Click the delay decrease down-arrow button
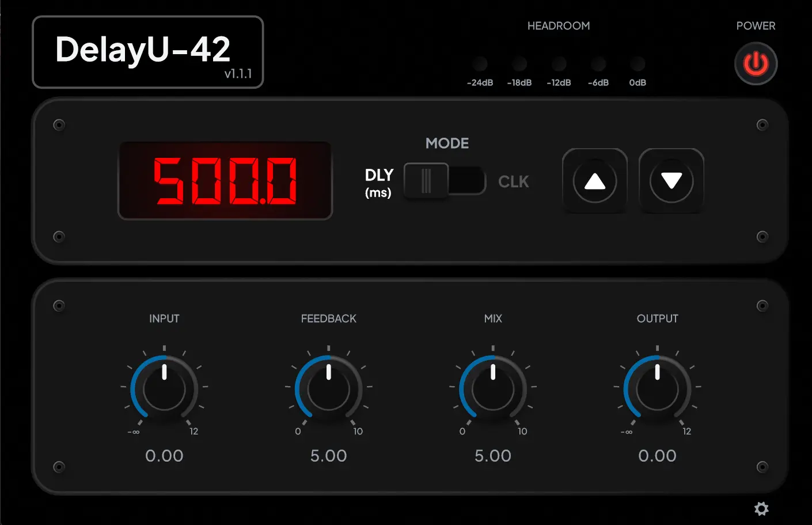The image size is (812, 525). click(x=671, y=181)
